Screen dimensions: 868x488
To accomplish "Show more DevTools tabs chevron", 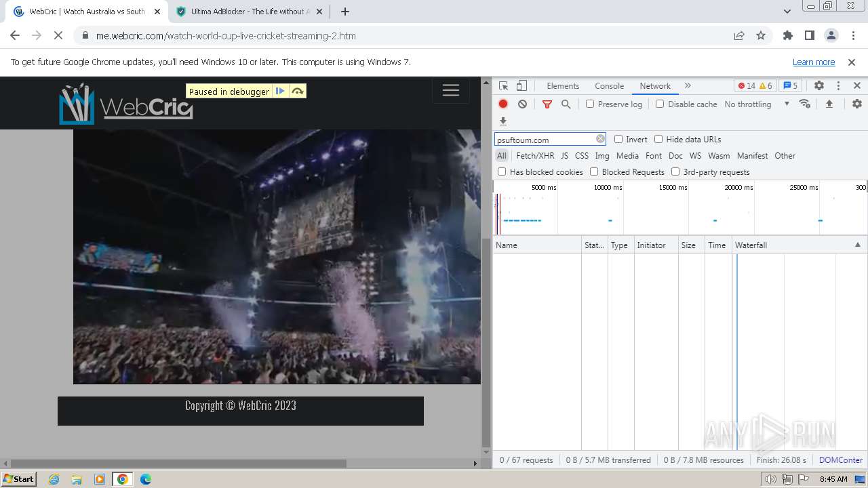I will coord(688,86).
